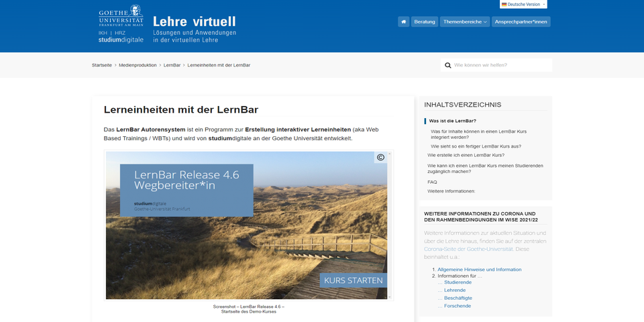Open 'Allgemeine Hinweise und Information' link
The image size is (644, 322).
(x=479, y=270)
